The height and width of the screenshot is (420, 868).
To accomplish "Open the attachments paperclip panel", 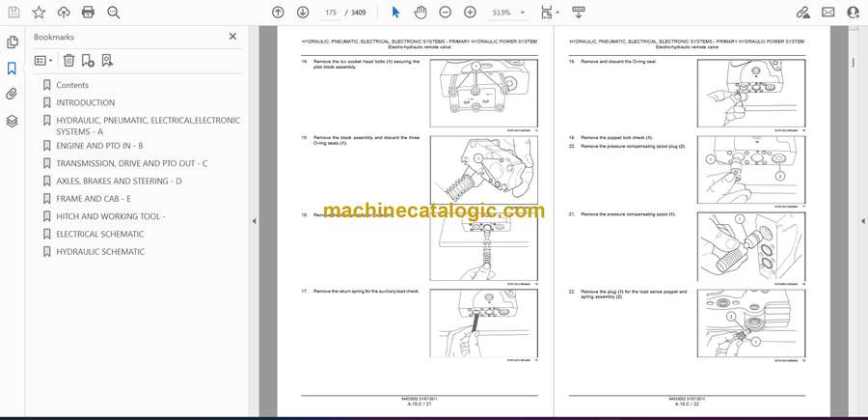I will coord(12,95).
